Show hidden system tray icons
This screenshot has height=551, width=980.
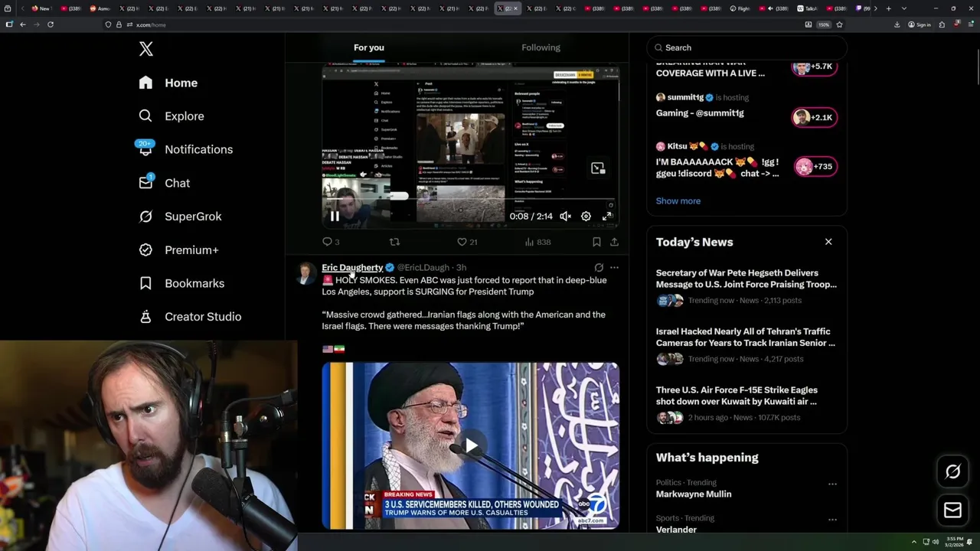914,542
